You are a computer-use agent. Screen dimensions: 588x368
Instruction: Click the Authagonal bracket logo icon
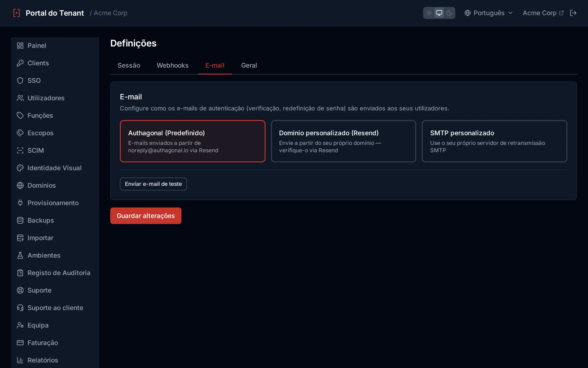(x=17, y=13)
